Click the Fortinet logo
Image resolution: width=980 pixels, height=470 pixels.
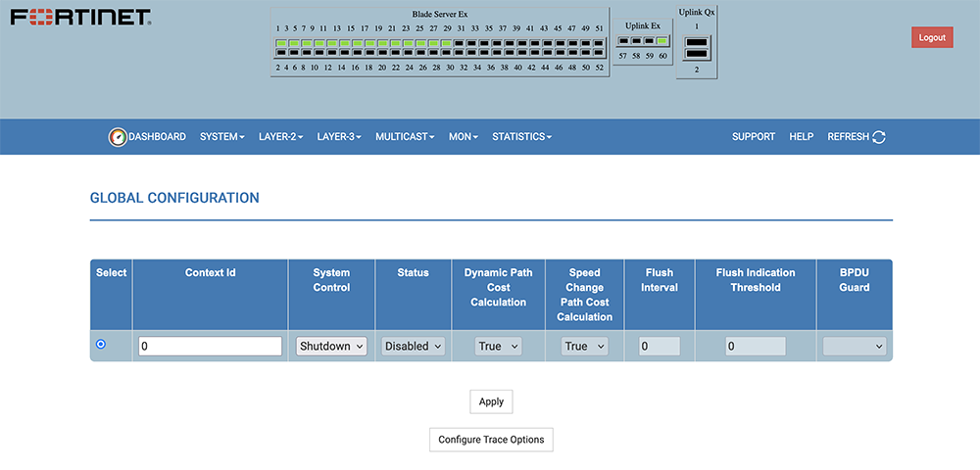pyautogui.click(x=80, y=18)
